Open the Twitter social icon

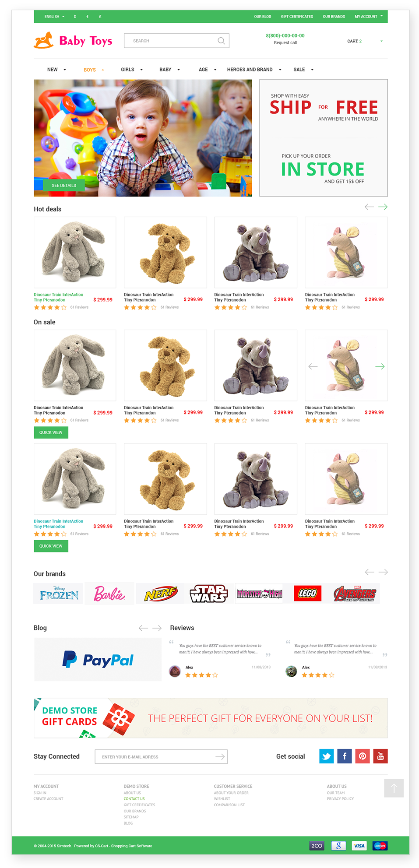(327, 756)
